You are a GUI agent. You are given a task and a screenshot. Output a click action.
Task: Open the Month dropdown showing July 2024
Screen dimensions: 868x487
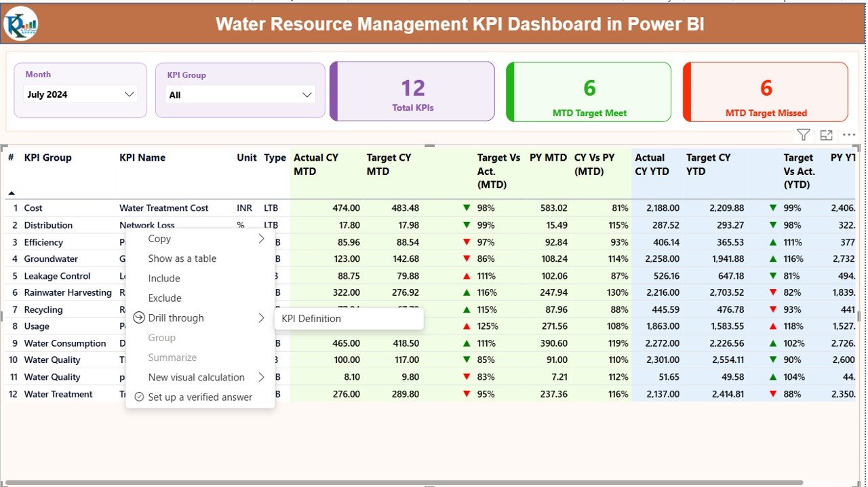[x=81, y=94]
